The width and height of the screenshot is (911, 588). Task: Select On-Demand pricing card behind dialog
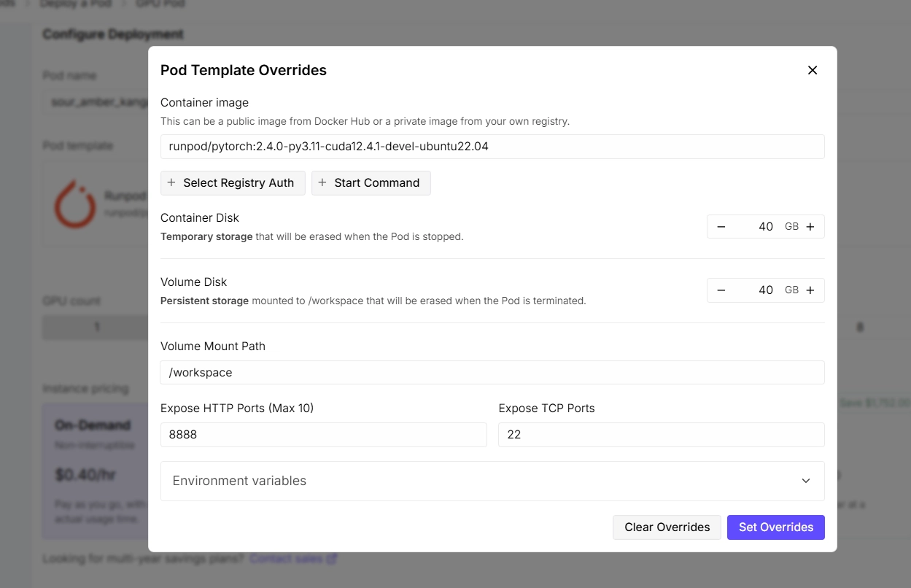tap(96, 471)
